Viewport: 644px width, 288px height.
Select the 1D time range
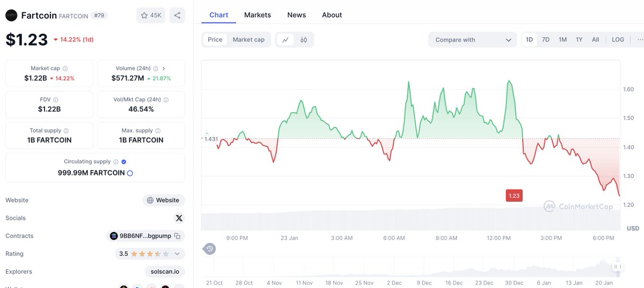click(x=530, y=40)
